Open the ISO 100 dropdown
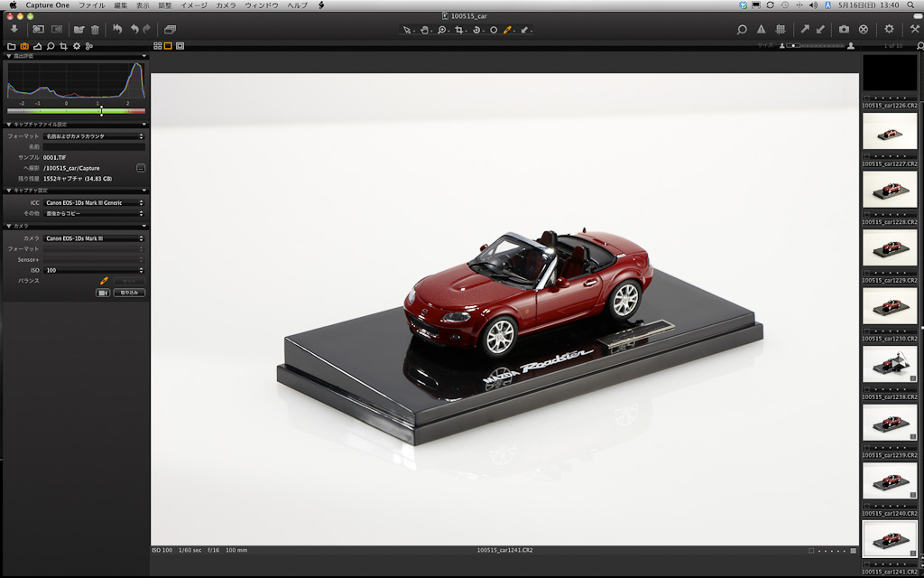The width and height of the screenshot is (924, 578). (95, 270)
